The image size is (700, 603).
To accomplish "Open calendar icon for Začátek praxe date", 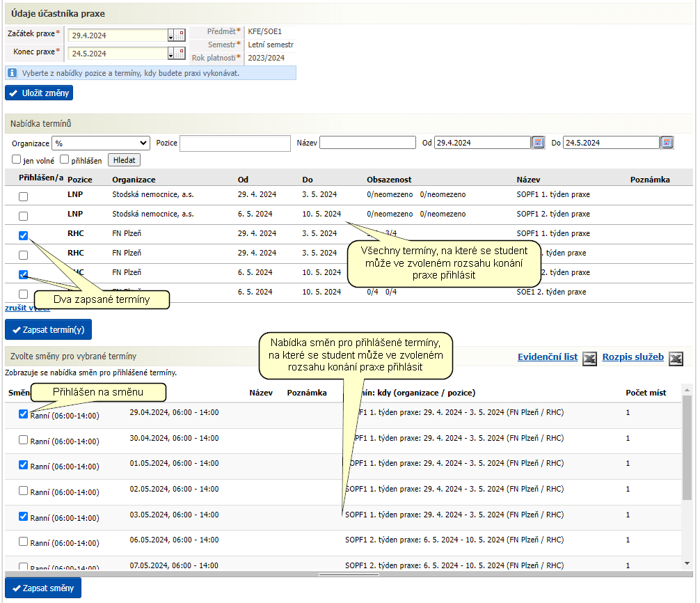I will [180, 35].
